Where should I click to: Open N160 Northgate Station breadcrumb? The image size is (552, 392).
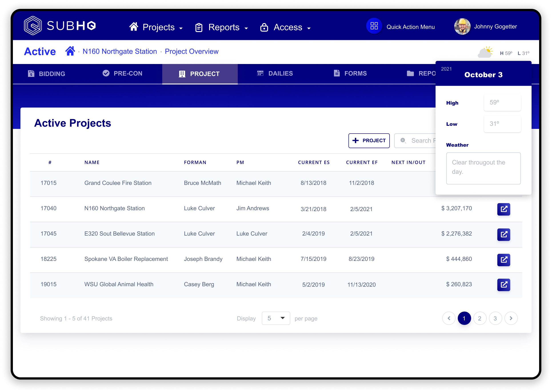[x=120, y=51]
